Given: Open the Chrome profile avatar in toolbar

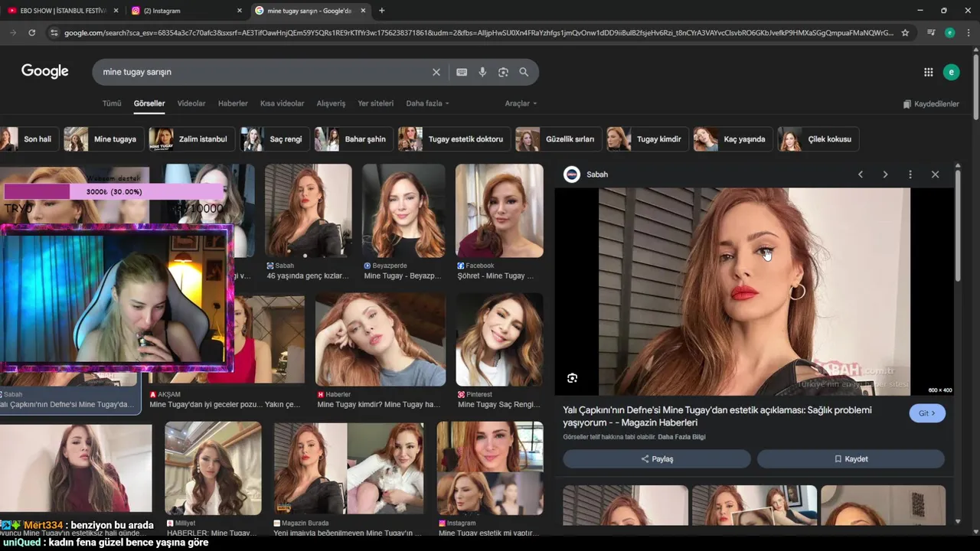Looking at the screenshot, I should (949, 33).
